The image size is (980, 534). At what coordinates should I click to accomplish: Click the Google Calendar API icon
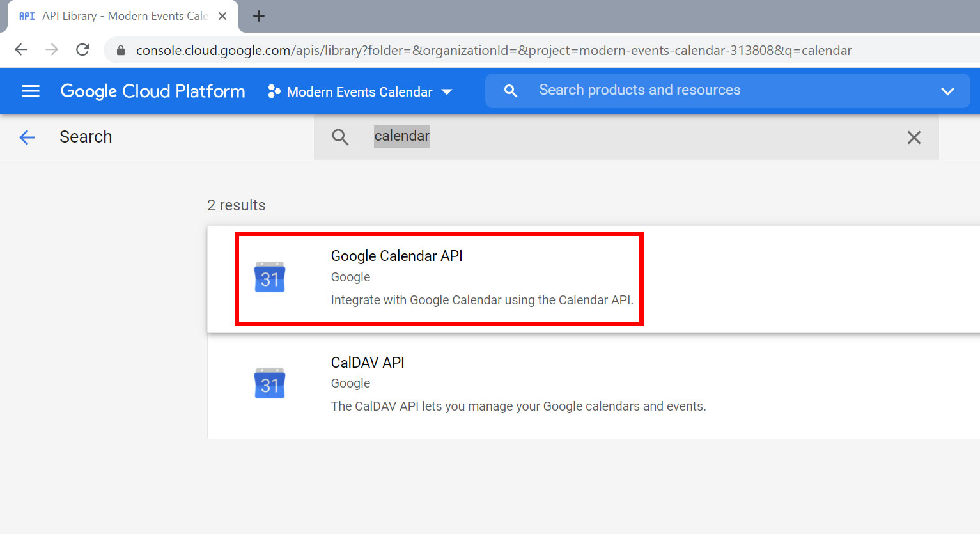click(x=270, y=278)
